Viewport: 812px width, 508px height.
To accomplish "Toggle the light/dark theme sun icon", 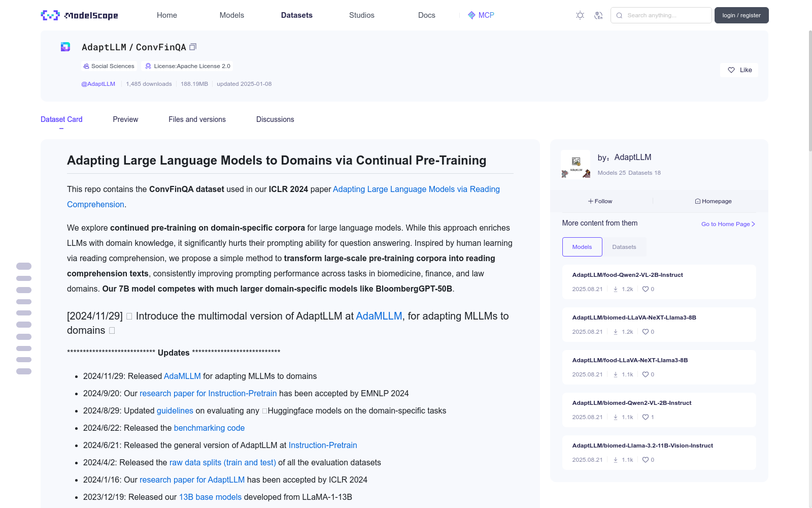I will click(x=580, y=15).
